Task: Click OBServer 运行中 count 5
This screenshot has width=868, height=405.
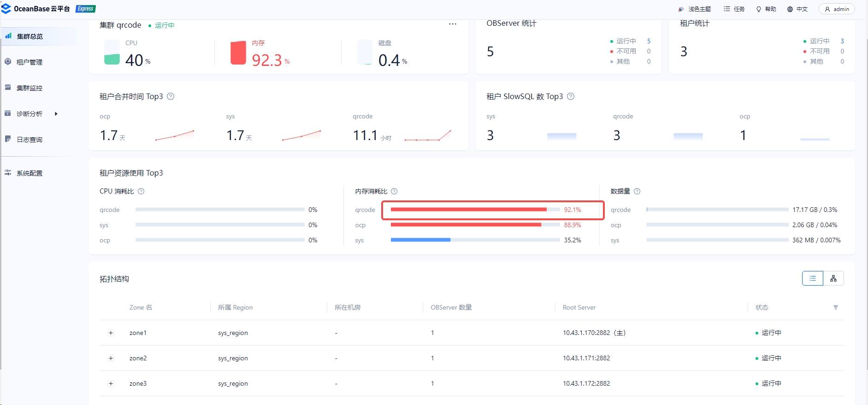Action: pos(649,41)
